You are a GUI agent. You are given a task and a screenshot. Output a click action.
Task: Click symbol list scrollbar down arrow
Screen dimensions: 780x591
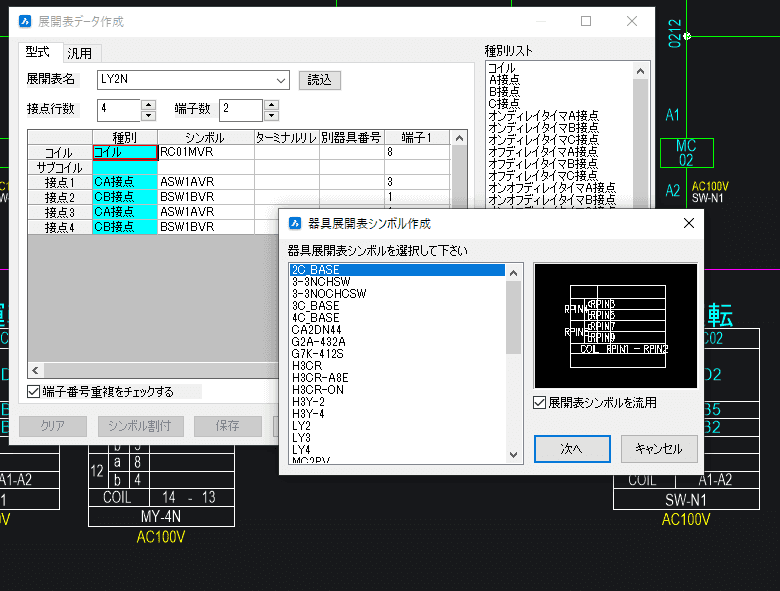coord(514,455)
